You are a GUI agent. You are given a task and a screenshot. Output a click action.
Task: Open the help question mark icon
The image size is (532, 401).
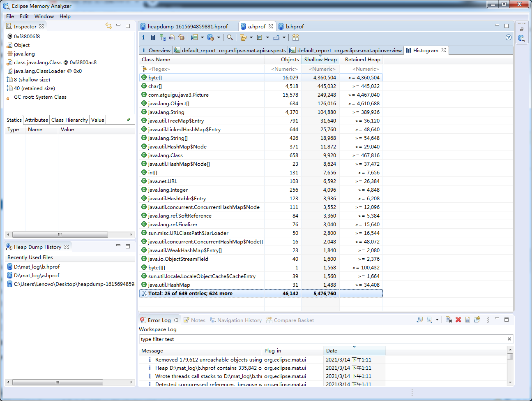(509, 37)
